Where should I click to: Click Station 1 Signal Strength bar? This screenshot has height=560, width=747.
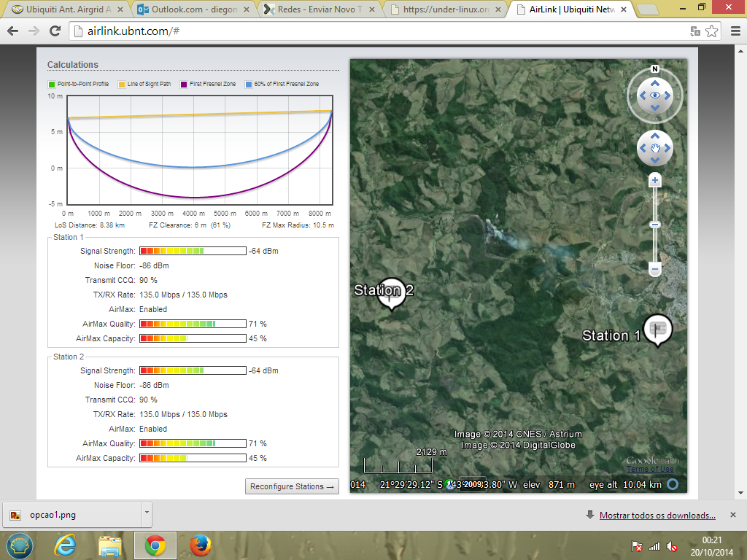tap(193, 251)
